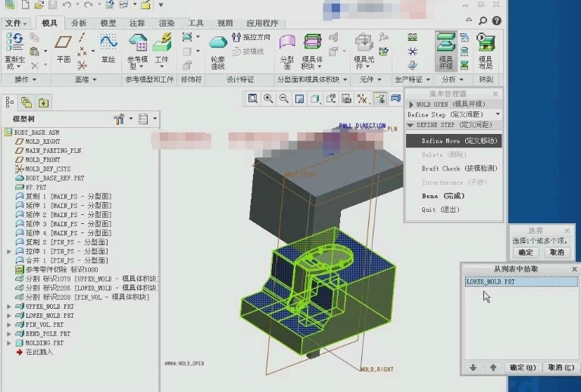Open the Parting Surface (分型面) tool
Viewport: 581px width, 392px height.
click(287, 42)
